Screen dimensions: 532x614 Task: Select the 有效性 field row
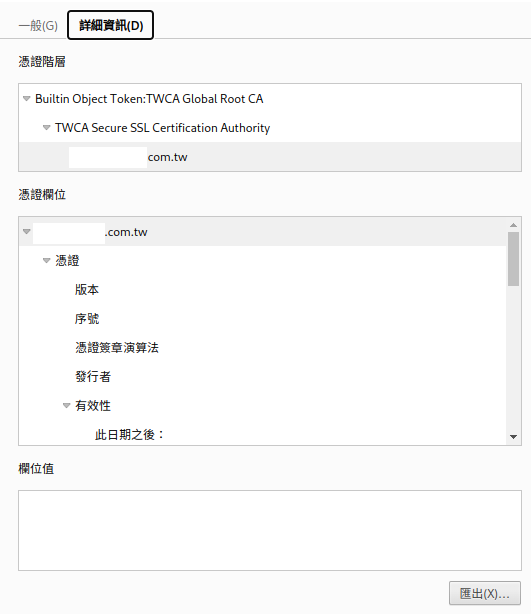(262, 406)
